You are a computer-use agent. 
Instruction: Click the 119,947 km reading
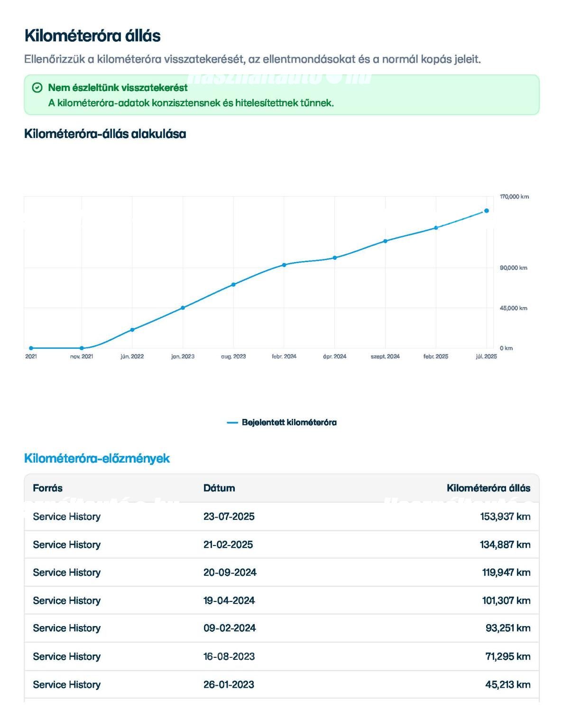coord(506,572)
